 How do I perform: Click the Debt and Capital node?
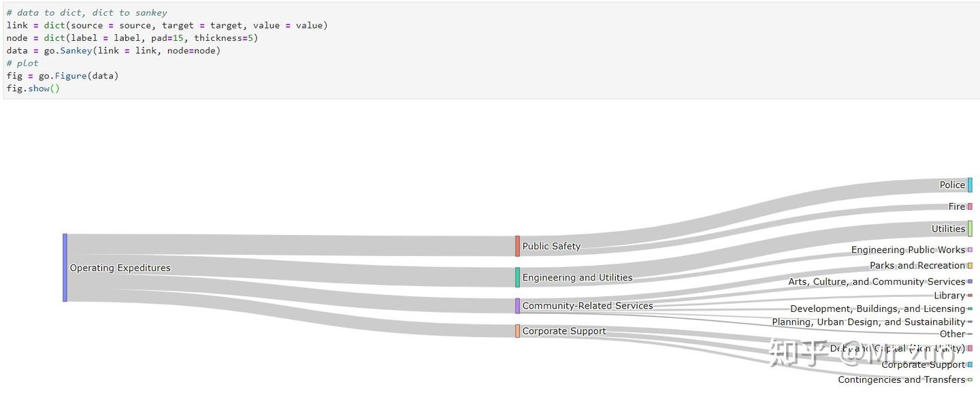pos(970,349)
